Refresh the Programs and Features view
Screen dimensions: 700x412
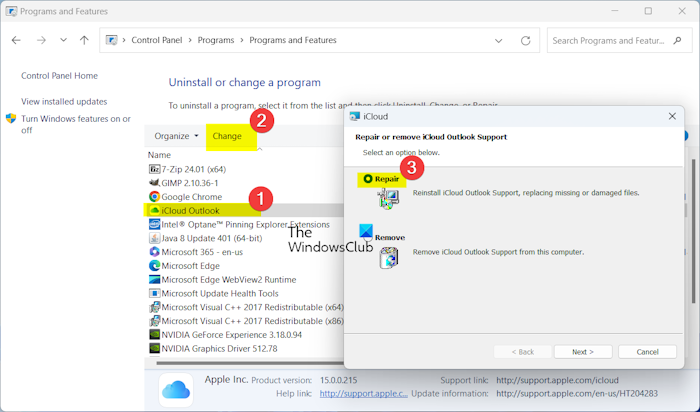tap(525, 41)
